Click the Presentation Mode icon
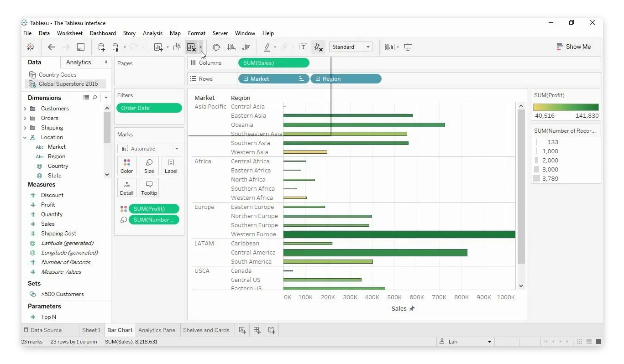The image size is (624, 364). click(x=408, y=47)
